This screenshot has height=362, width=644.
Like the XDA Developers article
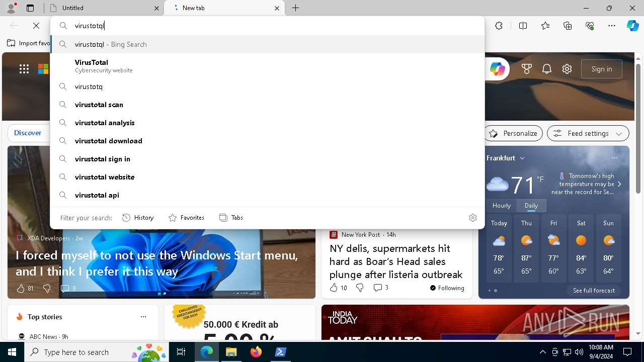25,288
